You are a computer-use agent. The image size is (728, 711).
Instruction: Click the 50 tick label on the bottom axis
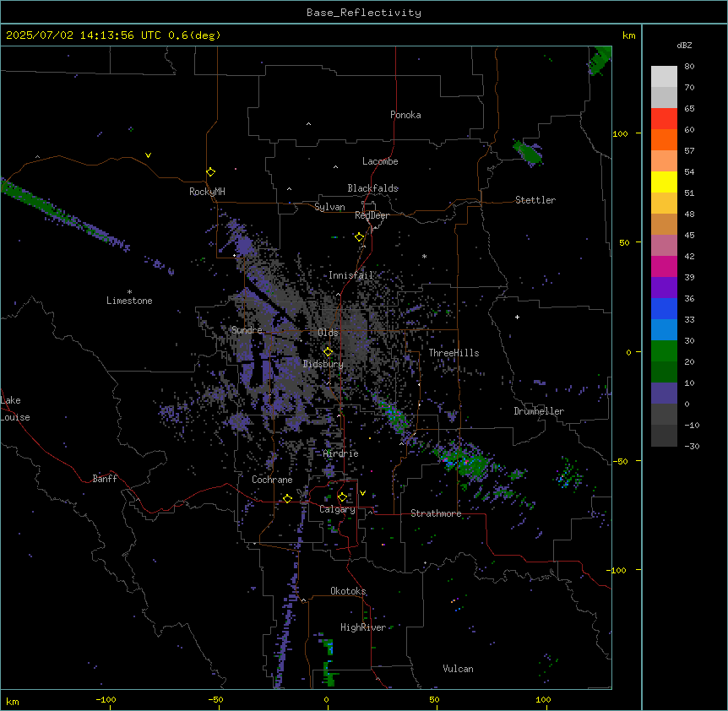(434, 699)
